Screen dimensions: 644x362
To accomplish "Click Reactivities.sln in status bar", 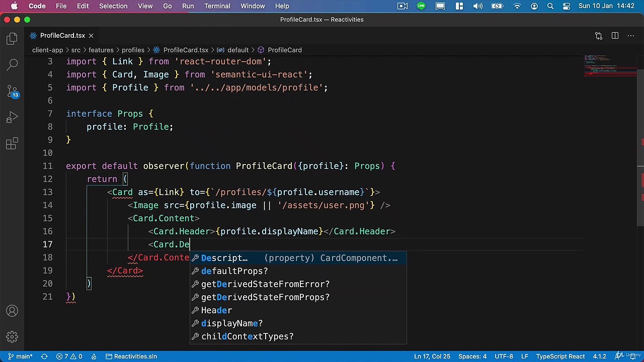I will coord(131,356).
